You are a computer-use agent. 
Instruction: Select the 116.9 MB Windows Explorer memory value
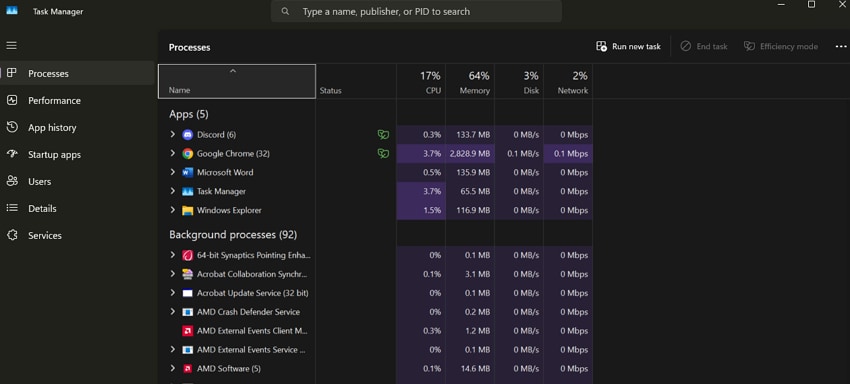pos(470,210)
